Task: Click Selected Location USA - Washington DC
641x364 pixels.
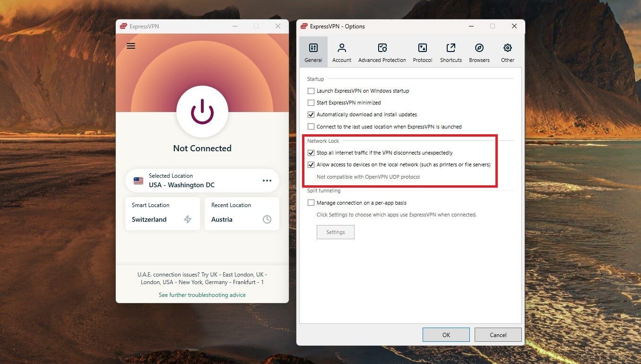Action: [x=202, y=181]
